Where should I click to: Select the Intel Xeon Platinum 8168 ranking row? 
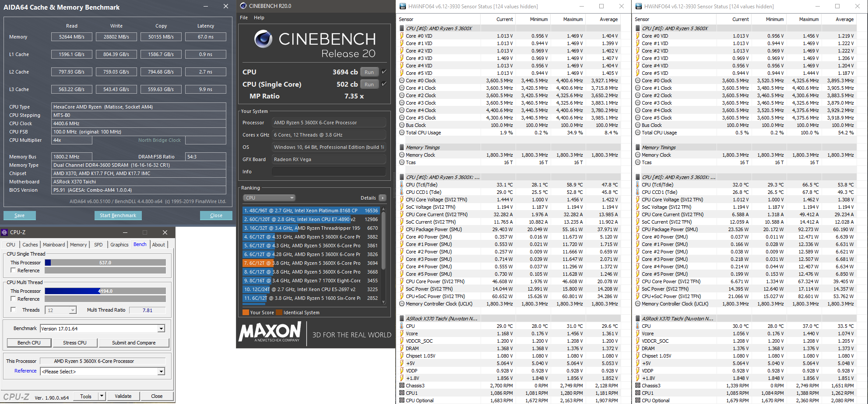(311, 211)
